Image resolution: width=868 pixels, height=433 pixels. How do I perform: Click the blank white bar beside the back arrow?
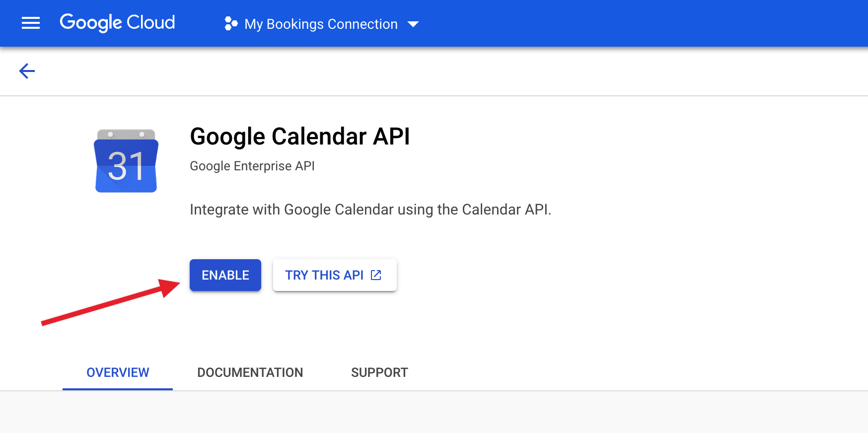coord(447,71)
